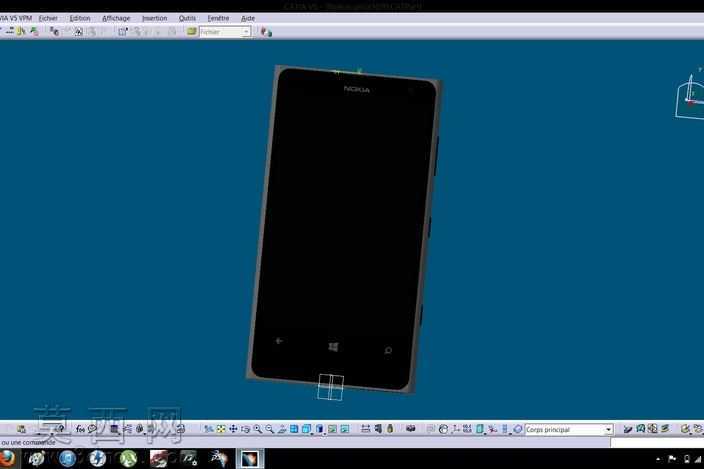Image resolution: width=704 pixels, height=469 pixels.
Task: Click the comment bubble icon next to fx
Action: (92, 429)
